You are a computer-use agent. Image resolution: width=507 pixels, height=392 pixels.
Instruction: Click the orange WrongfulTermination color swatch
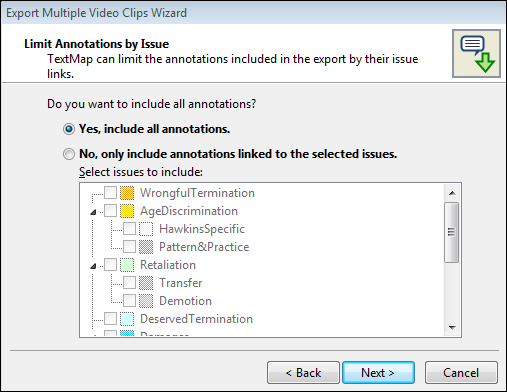[127, 193]
